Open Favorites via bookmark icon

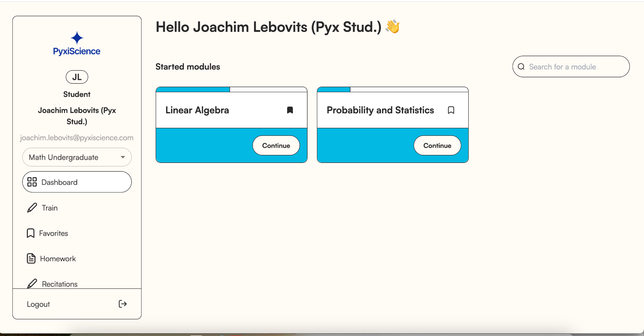point(30,233)
